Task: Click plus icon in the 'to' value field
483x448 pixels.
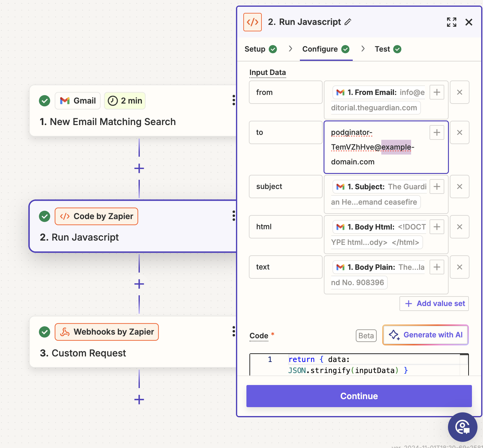Action: [x=437, y=132]
